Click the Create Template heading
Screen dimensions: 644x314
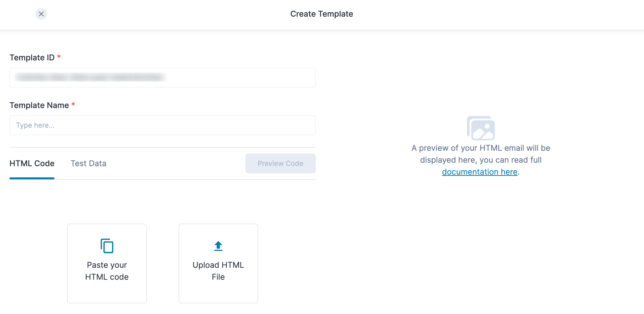(322, 14)
